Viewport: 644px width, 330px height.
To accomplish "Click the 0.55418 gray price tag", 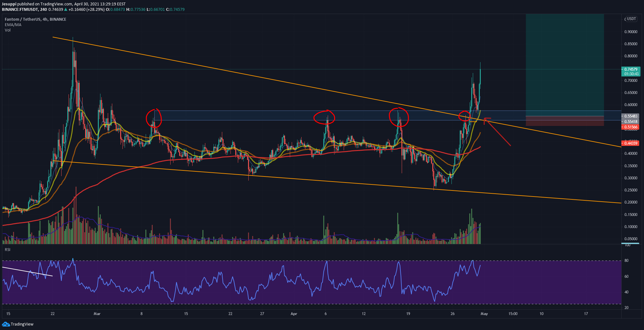I will pos(631,122).
